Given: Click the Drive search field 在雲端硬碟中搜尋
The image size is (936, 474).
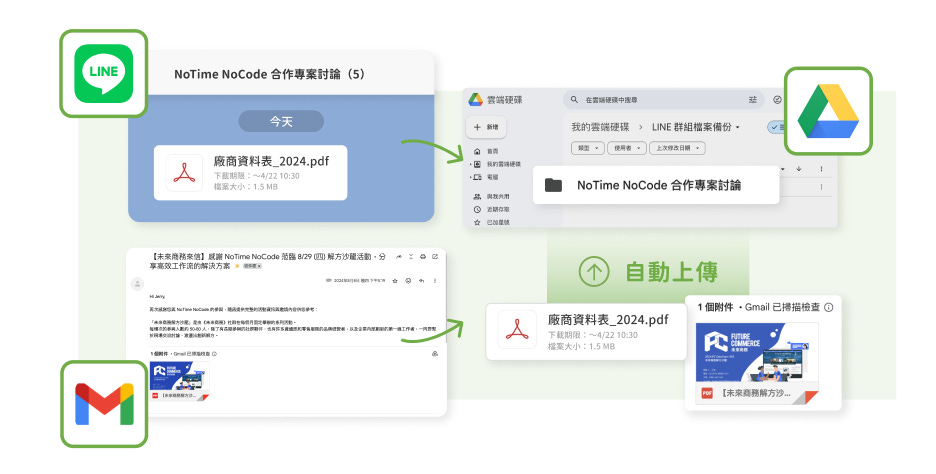Looking at the screenshot, I should [x=664, y=100].
